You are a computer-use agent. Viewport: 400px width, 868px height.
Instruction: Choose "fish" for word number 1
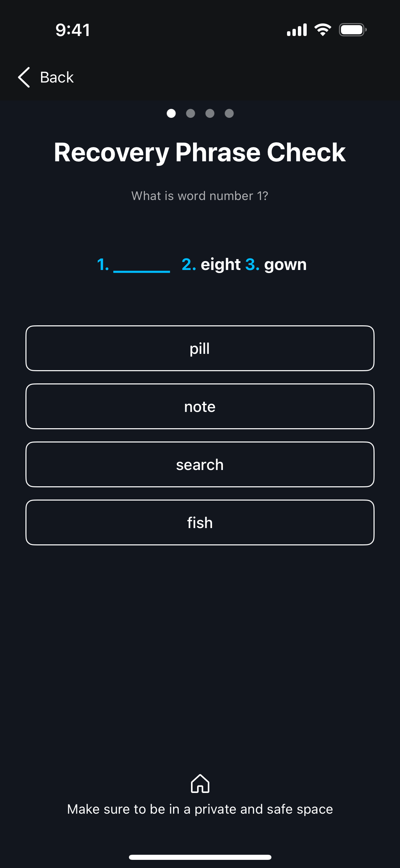(200, 523)
